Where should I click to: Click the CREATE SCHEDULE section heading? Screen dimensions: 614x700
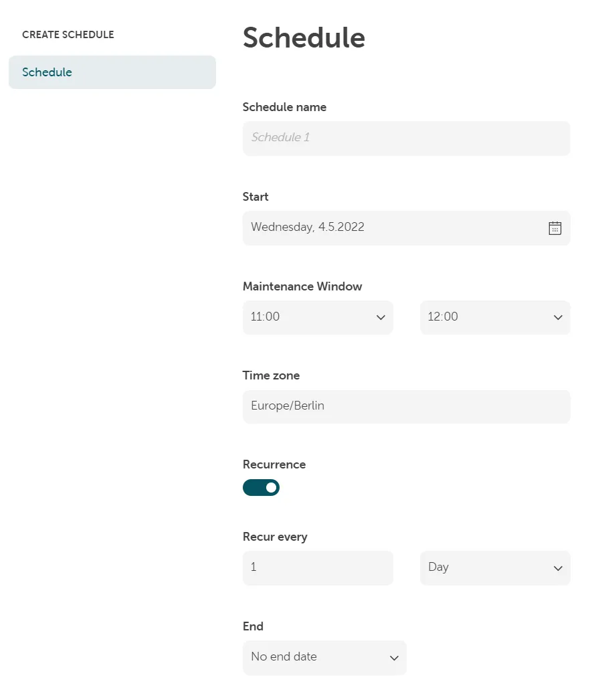68,34
